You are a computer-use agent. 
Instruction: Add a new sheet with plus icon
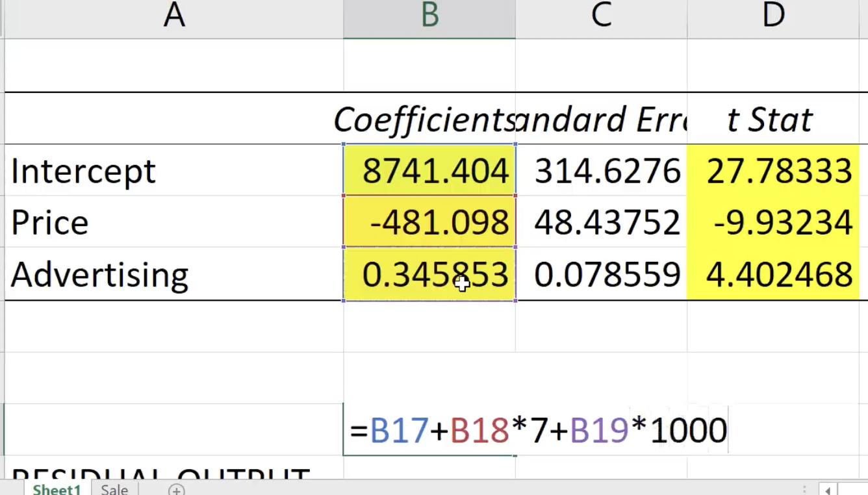click(176, 490)
